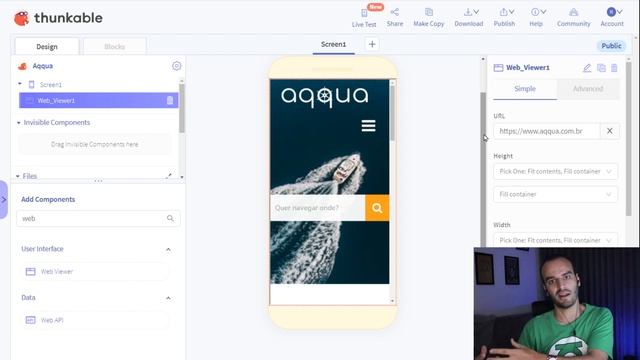Open the Share option
The width and height of the screenshot is (640, 360).
click(x=395, y=18)
